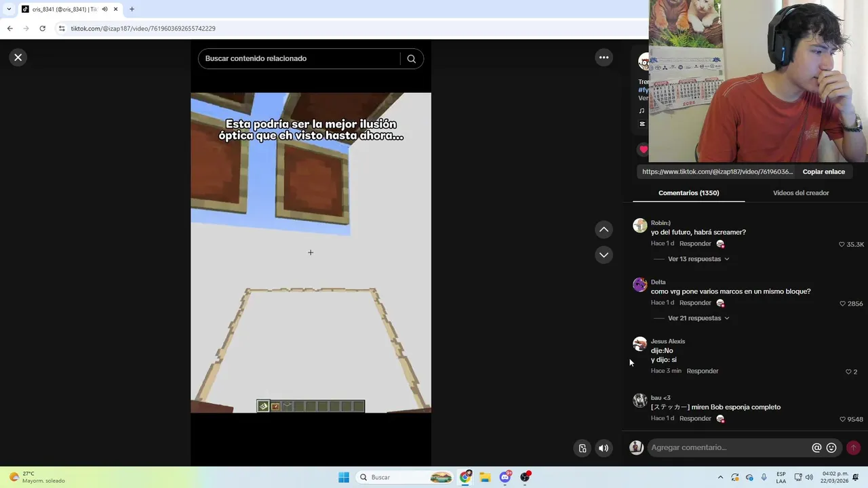
Task: Open the ESP LAA language switcher
Action: (781, 477)
